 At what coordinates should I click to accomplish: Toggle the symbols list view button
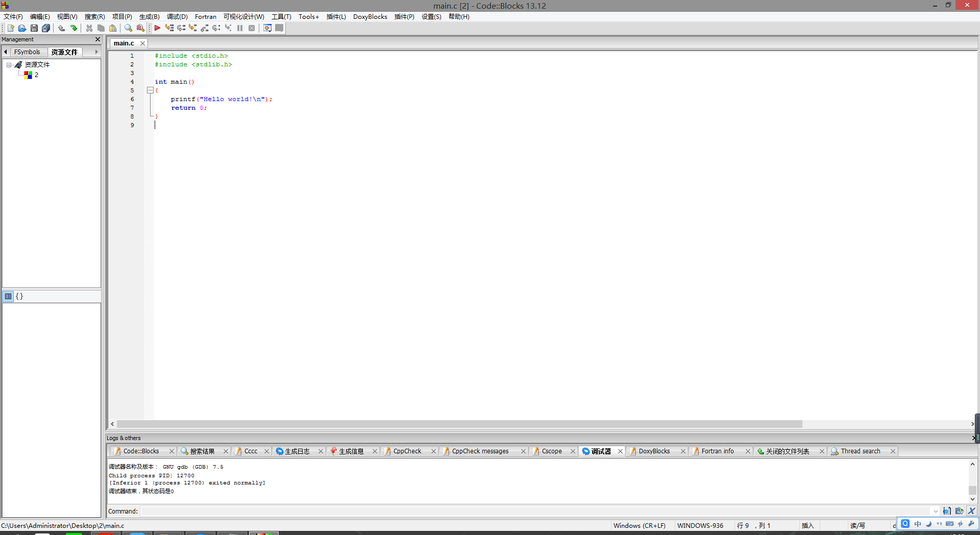(x=8, y=296)
